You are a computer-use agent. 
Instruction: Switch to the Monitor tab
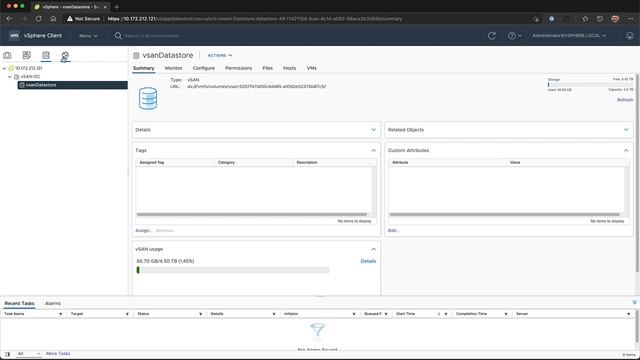point(173,68)
